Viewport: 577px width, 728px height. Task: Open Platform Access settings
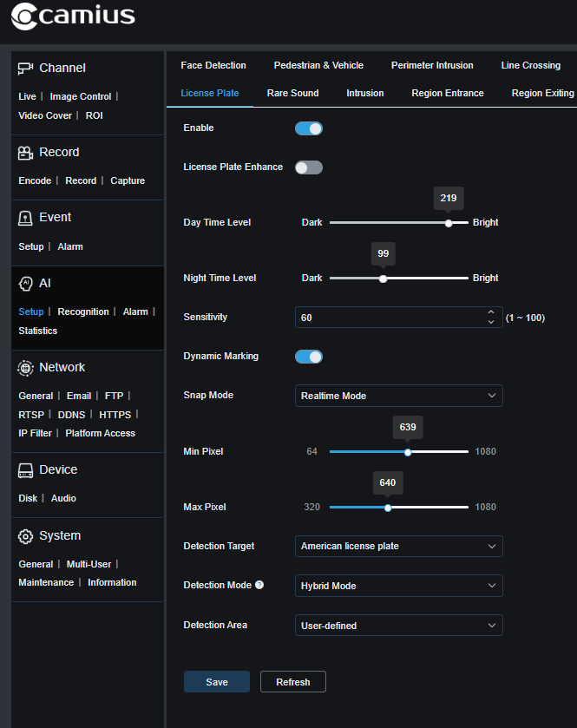(x=101, y=433)
